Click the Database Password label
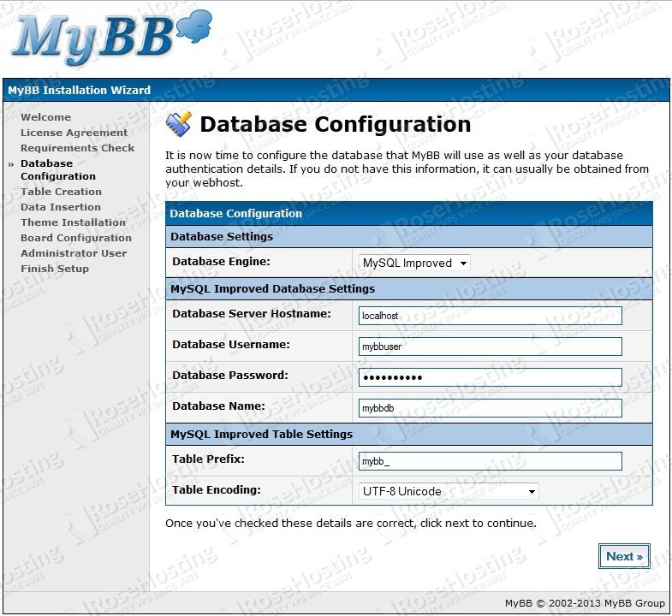The image size is (672, 616). [x=230, y=376]
